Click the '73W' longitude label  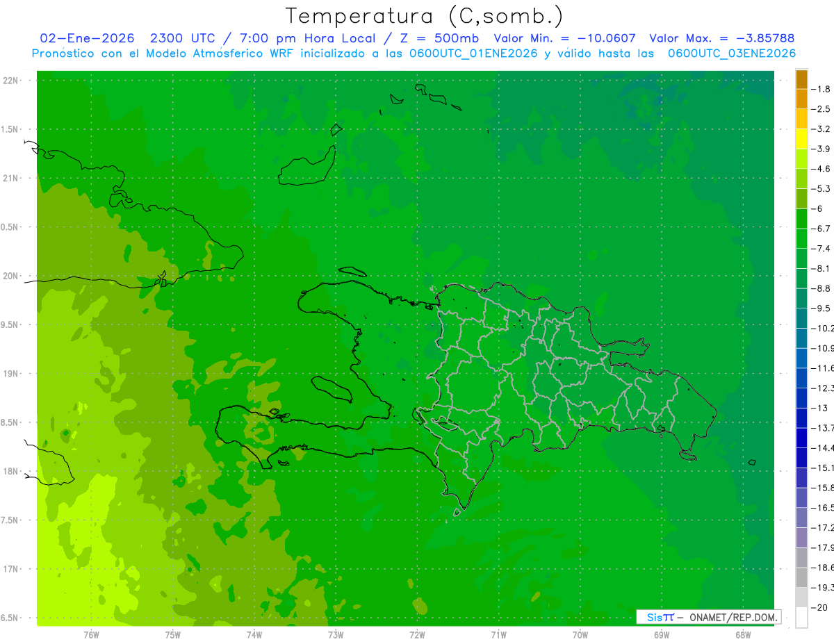pos(336,634)
